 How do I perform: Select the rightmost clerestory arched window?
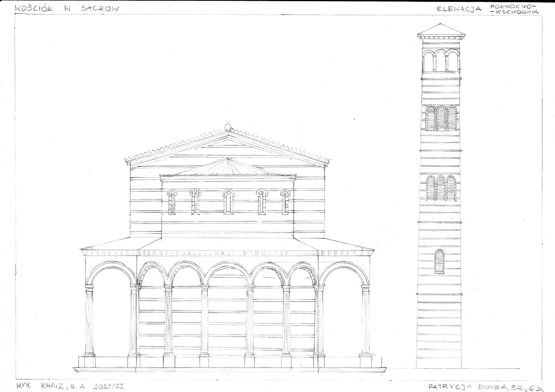click(x=285, y=202)
